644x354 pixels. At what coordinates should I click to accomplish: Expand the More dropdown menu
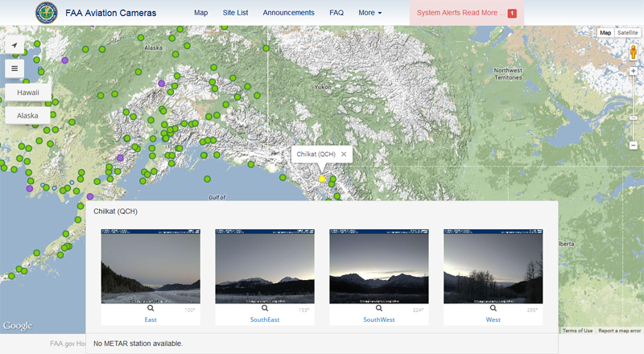pos(370,13)
